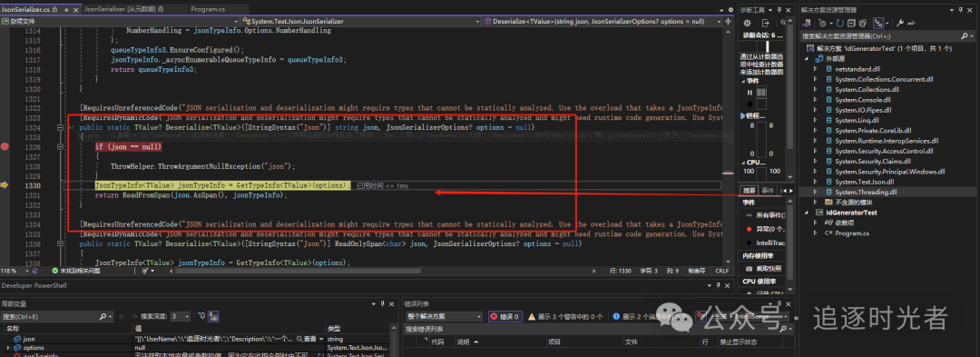
Task: Expand the System.Text.Json.dll tree node
Action: point(815,182)
